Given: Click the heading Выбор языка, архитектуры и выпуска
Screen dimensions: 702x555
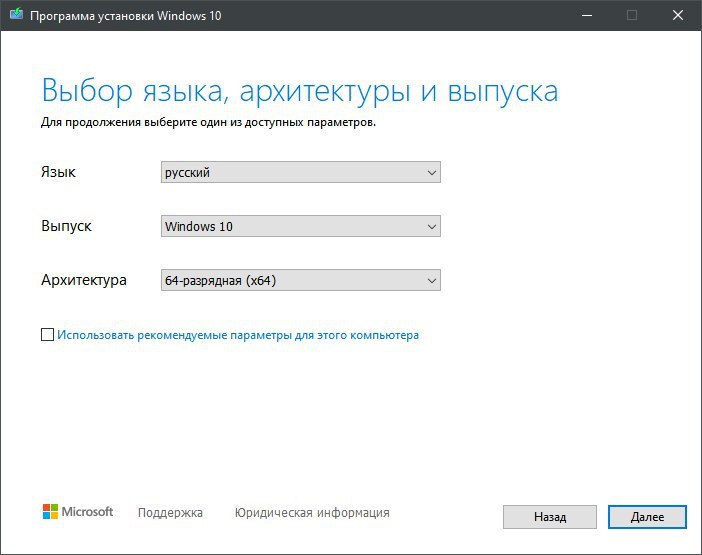Looking at the screenshot, I should tap(300, 92).
